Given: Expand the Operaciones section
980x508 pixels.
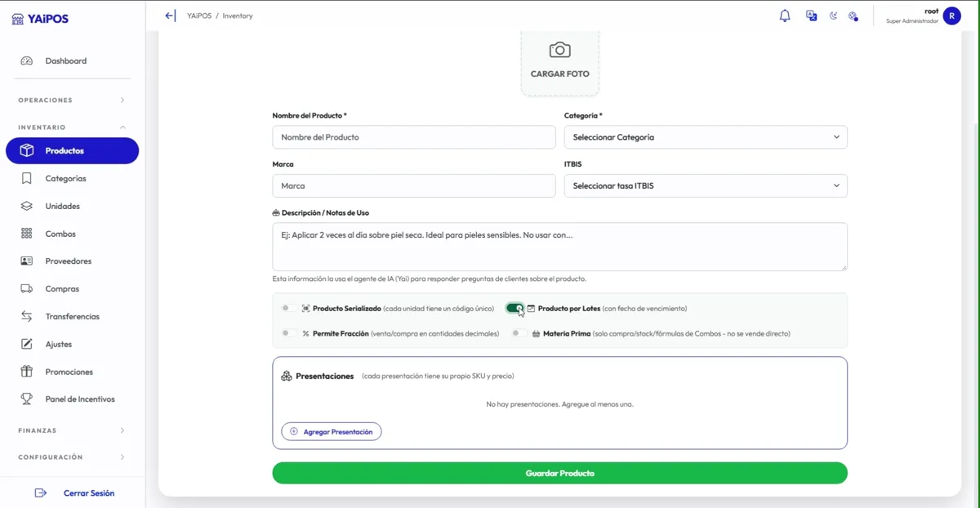Looking at the screenshot, I should pos(72,100).
